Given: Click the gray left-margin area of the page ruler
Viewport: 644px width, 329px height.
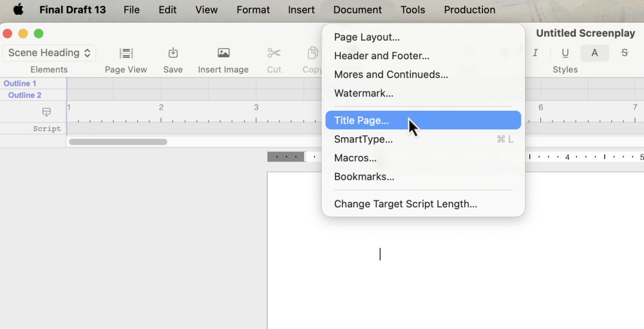Looking at the screenshot, I should pyautogui.click(x=286, y=156).
